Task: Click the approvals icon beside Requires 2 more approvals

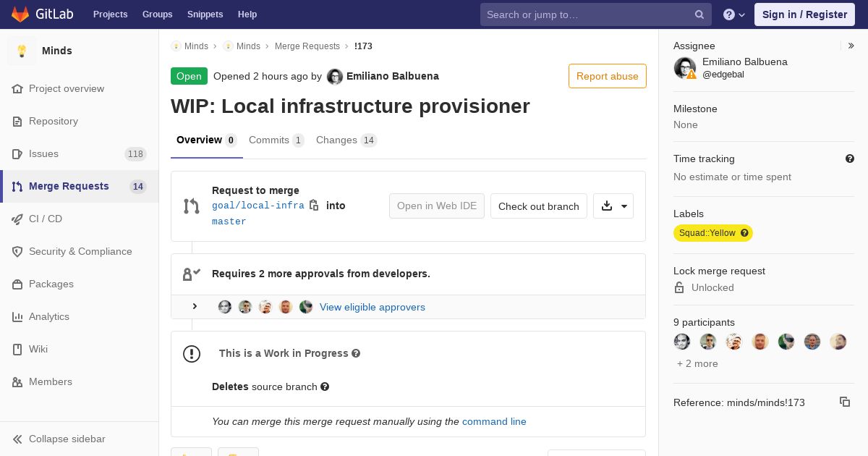Action: point(191,274)
